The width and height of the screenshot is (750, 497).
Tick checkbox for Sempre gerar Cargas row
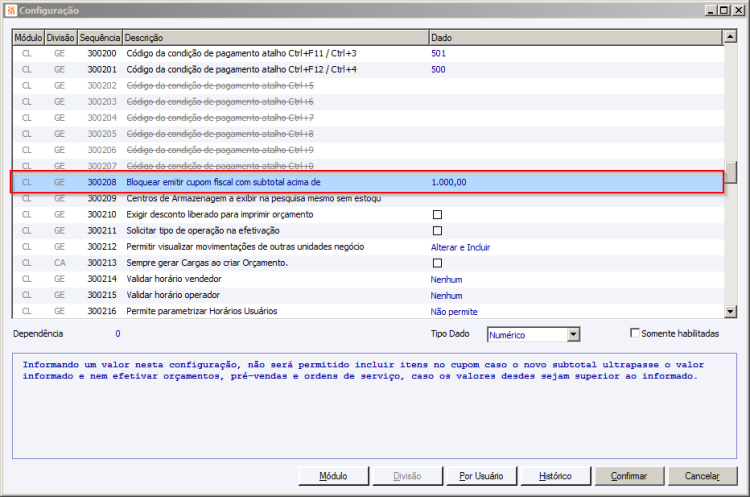pyautogui.click(x=437, y=263)
